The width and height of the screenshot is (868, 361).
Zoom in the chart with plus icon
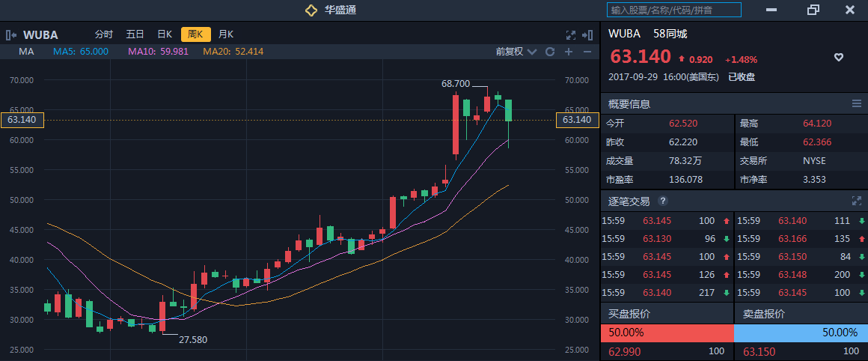pos(569,52)
